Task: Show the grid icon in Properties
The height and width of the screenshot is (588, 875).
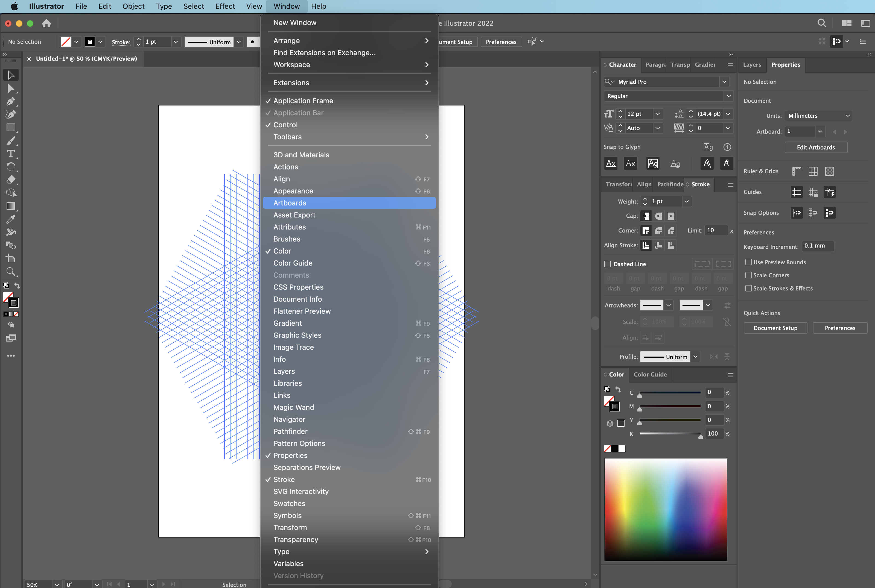Action: coord(813,171)
